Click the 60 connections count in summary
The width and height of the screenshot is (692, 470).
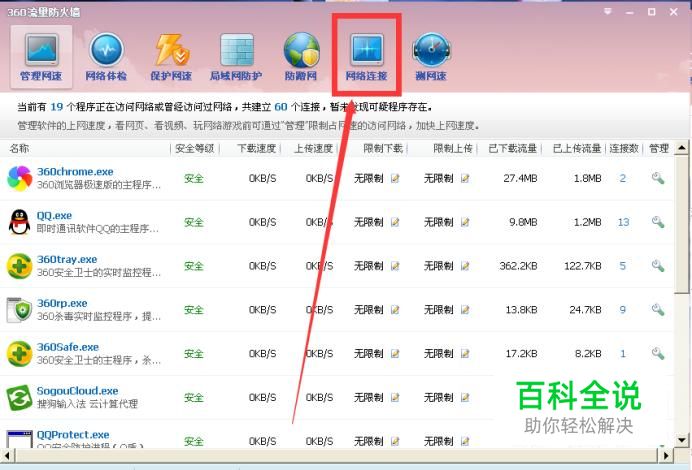coord(281,107)
